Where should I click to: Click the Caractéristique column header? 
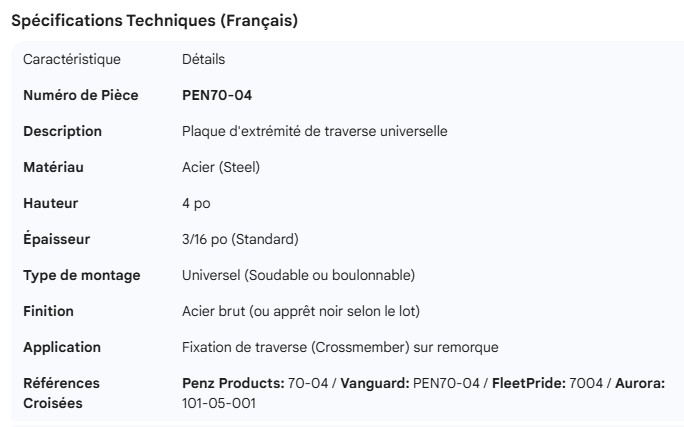(x=72, y=60)
